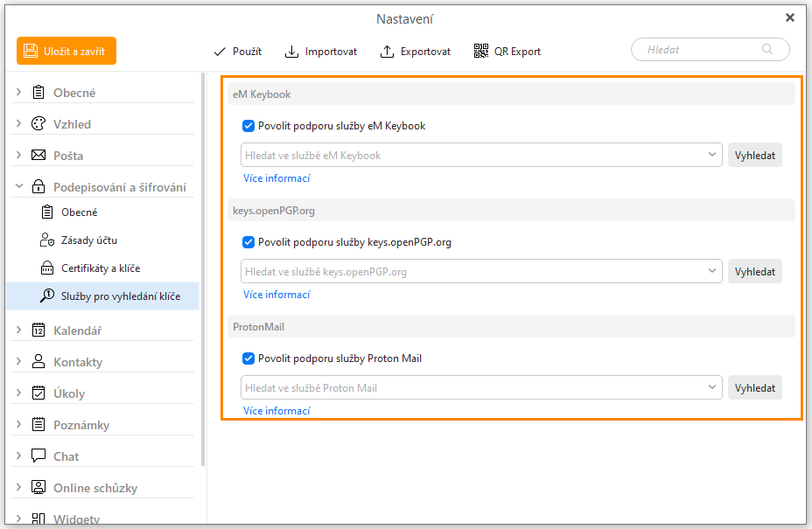Expand the Úkoly settings section

(19, 393)
